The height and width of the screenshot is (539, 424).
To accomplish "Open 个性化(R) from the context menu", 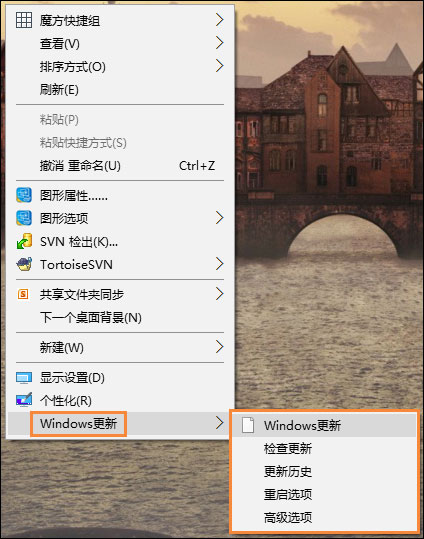I will [120, 400].
